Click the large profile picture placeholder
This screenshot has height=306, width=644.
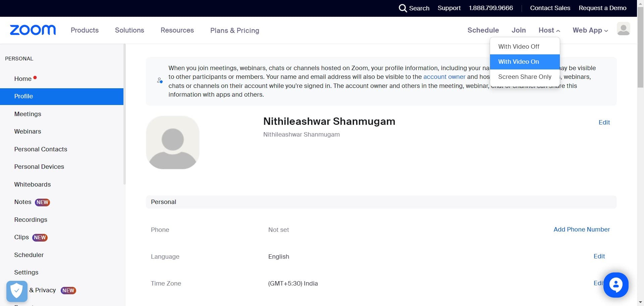tap(173, 143)
